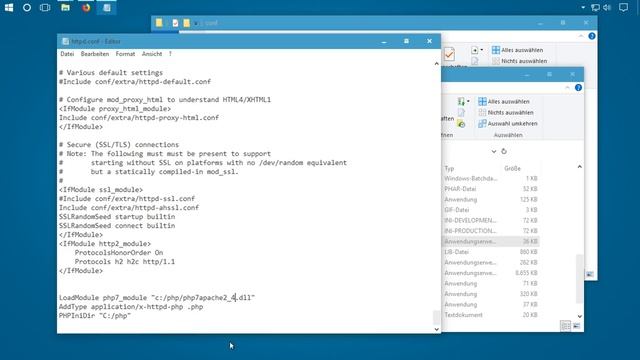The image size is (640, 360).
Task: Click 'Auswahl umkehren' in front Explorer ribbon
Action: pos(508,123)
